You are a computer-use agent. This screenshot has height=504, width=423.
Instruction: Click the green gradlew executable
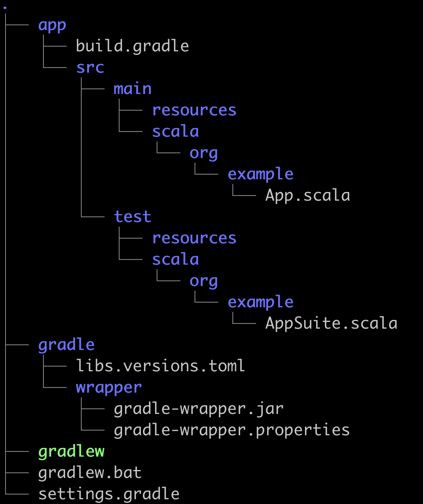click(x=71, y=451)
